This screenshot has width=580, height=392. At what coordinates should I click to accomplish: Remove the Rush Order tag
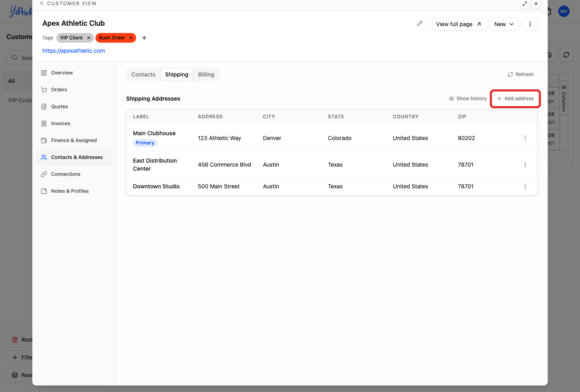[131, 38]
